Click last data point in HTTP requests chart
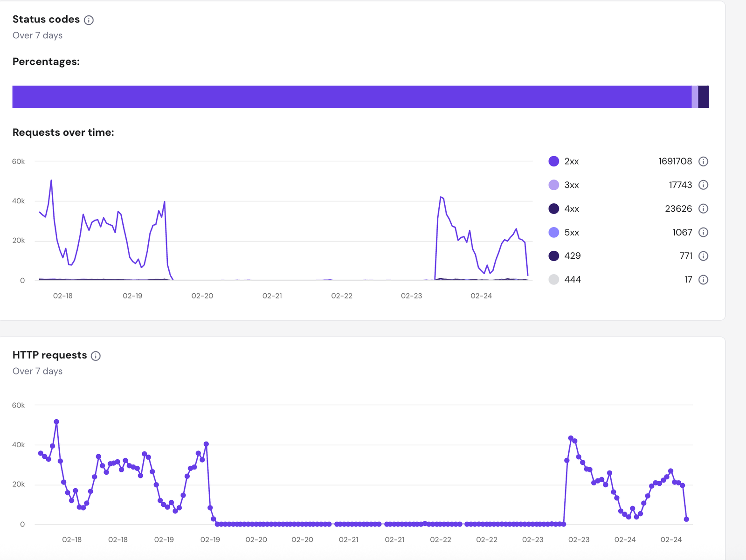The image size is (746, 560). point(686,519)
